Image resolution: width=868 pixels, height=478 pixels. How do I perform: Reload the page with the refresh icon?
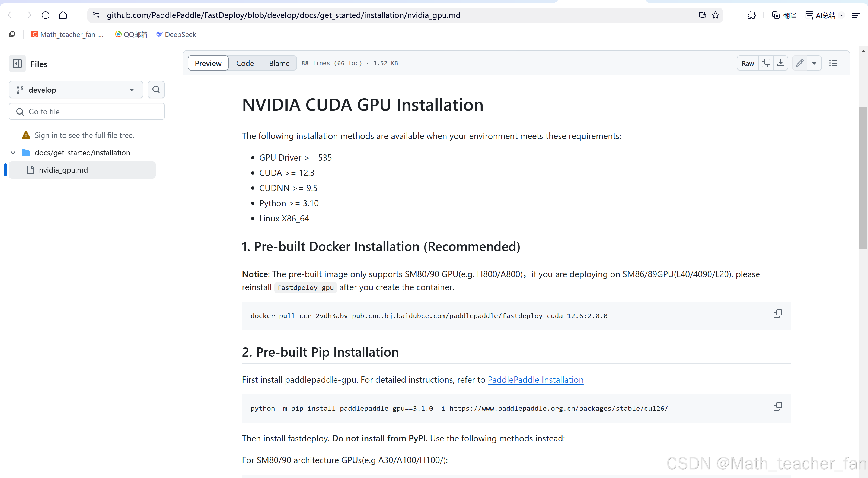(46, 15)
